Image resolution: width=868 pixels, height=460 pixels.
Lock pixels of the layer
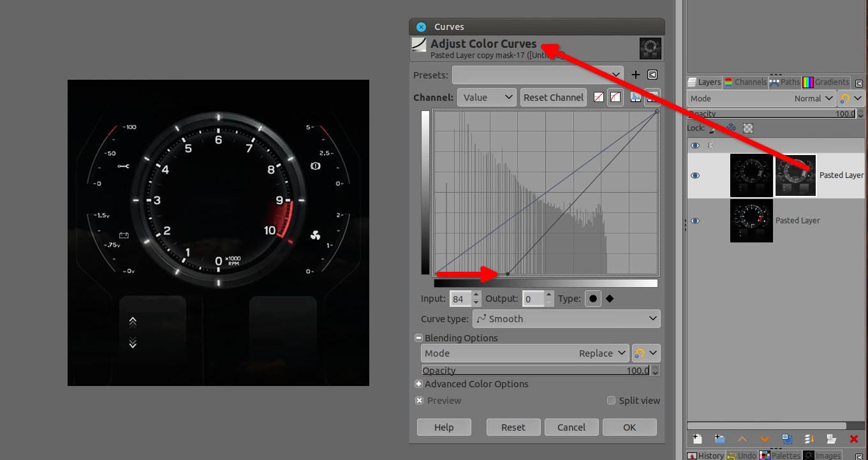click(x=714, y=128)
